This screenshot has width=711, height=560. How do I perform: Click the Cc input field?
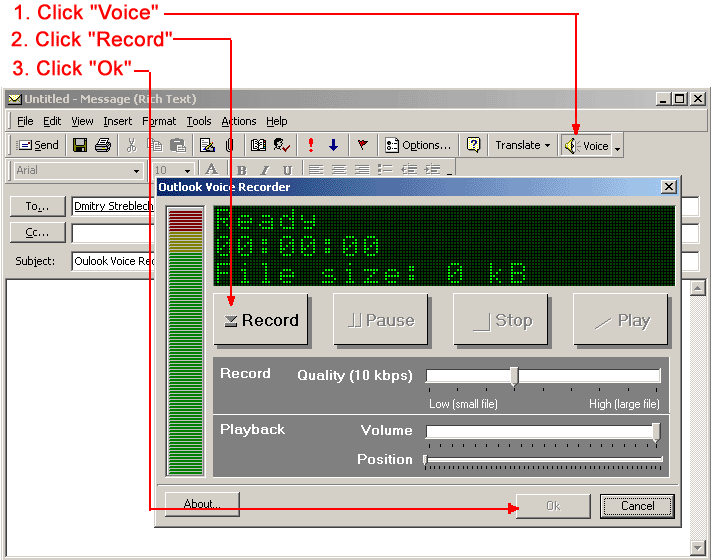click(113, 234)
